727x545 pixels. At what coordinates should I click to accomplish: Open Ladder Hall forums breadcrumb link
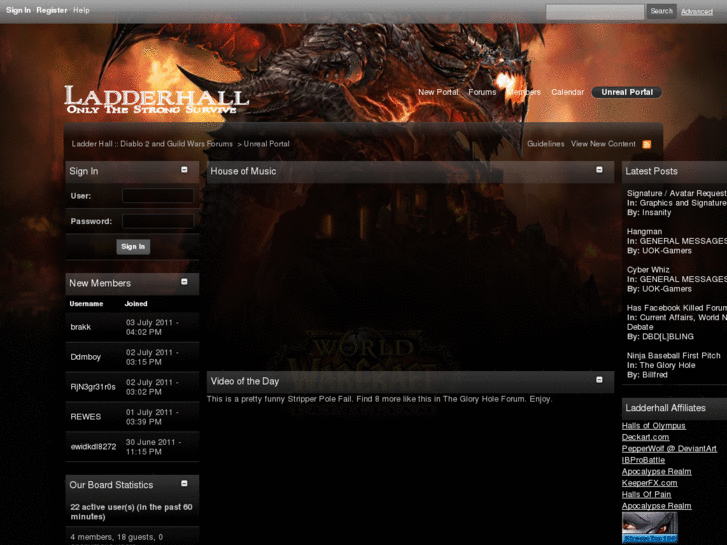(152, 144)
